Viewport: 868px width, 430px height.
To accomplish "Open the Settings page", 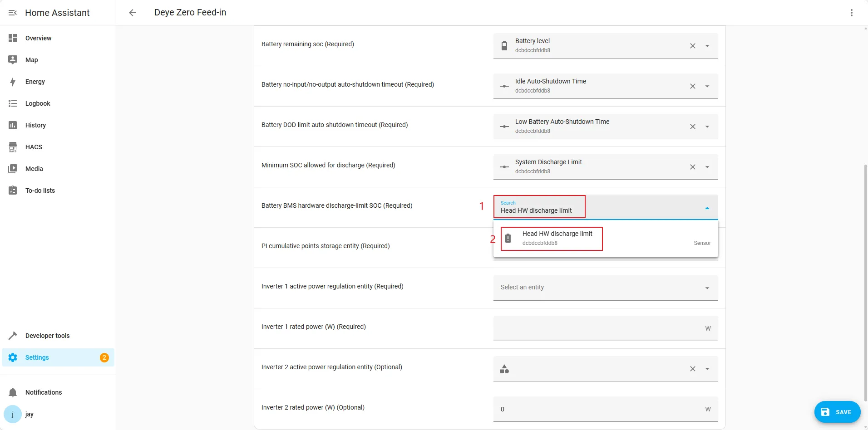I will click(37, 357).
